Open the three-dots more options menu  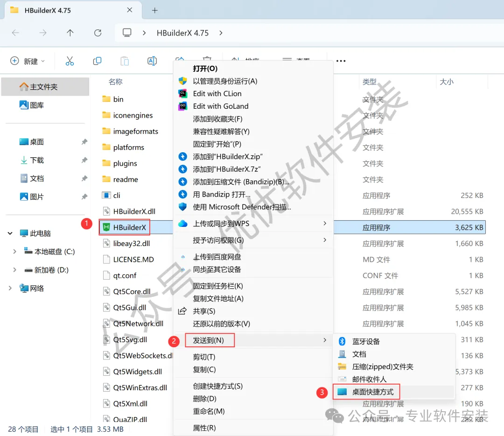click(341, 61)
